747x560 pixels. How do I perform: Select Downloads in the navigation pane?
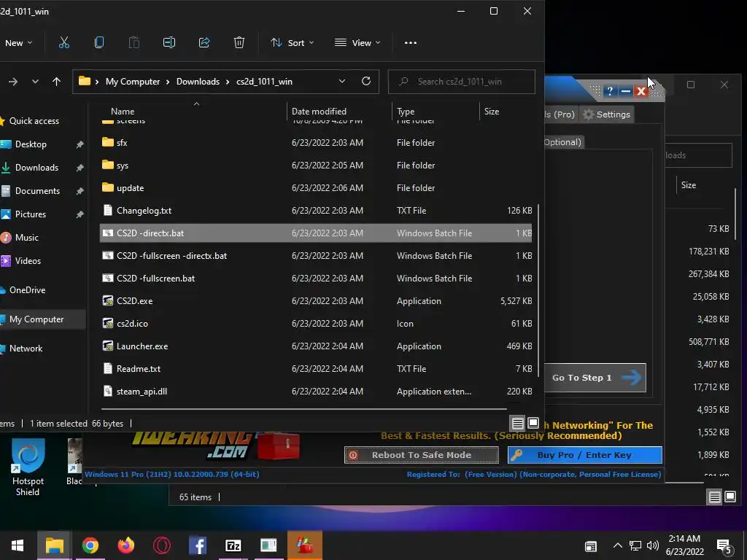coord(36,168)
